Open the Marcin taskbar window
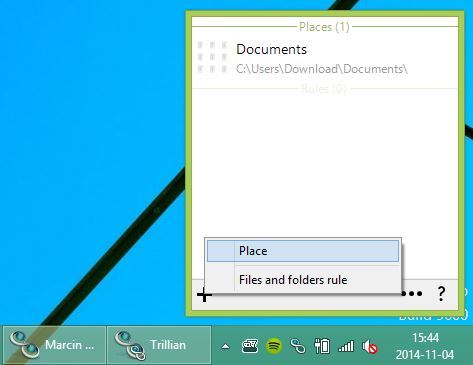 click(x=54, y=345)
